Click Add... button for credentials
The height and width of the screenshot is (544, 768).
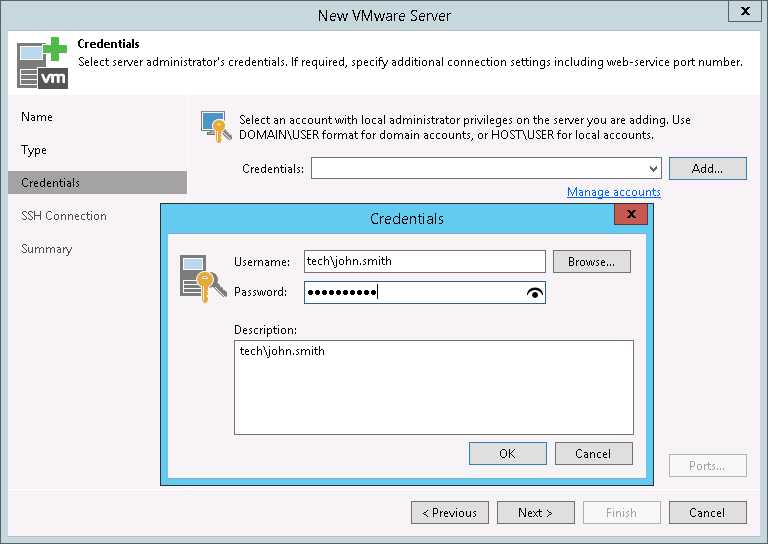(708, 168)
